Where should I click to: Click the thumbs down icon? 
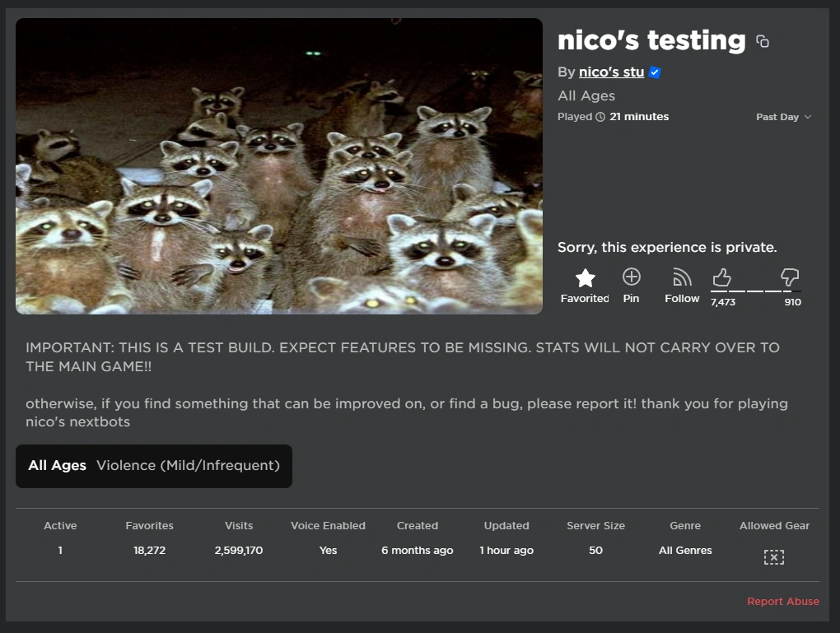(x=789, y=277)
